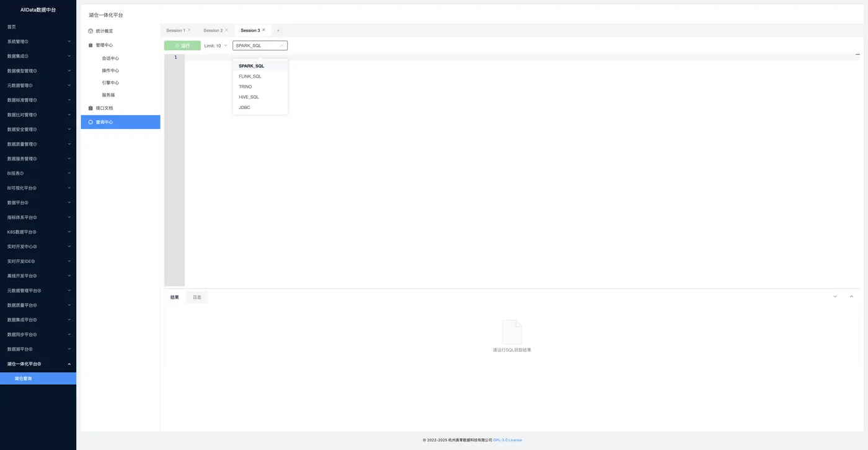The height and width of the screenshot is (450, 868).
Task: Expand the 数据集成 sidebar menu
Action: click(x=38, y=56)
